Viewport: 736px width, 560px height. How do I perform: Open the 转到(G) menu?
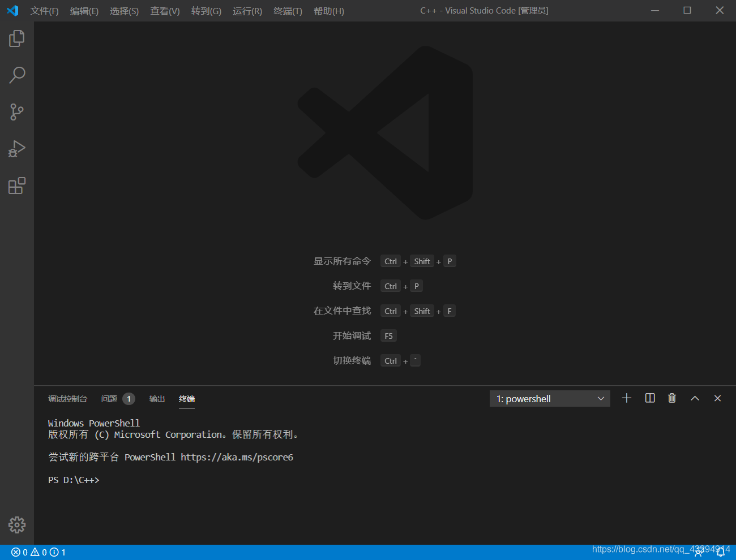(x=206, y=11)
